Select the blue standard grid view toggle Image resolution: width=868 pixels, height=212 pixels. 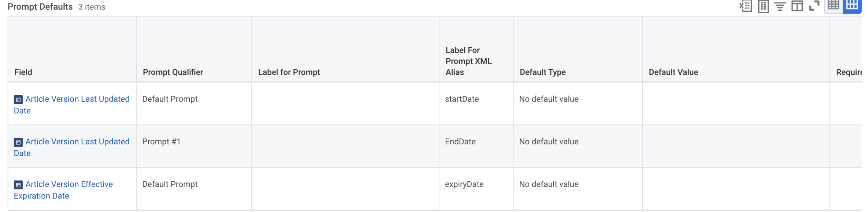coord(852,5)
